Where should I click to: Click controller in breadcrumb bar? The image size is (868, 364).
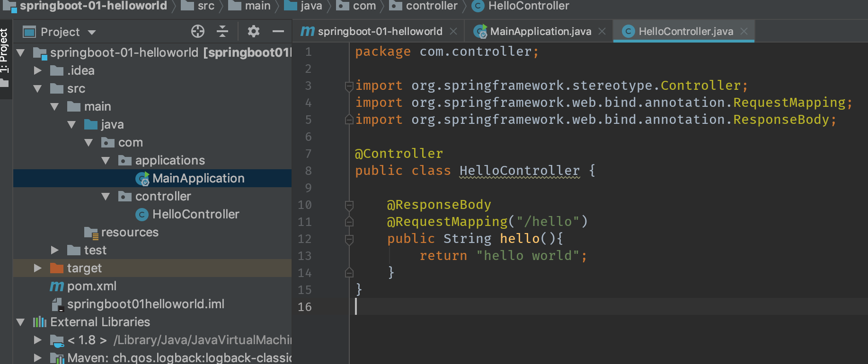point(432,6)
